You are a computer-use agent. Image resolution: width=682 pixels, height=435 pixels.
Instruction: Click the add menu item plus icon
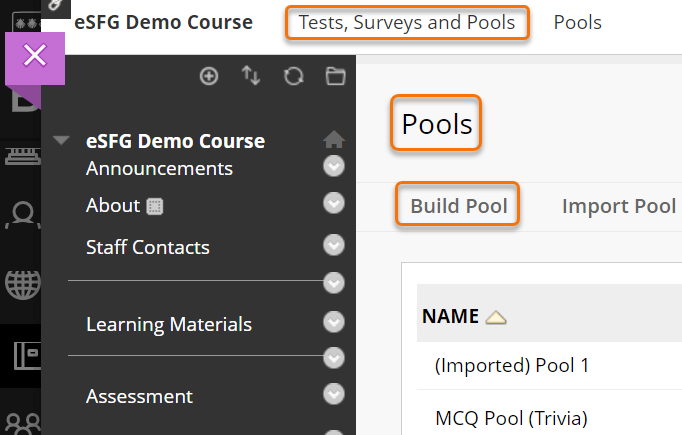209,76
